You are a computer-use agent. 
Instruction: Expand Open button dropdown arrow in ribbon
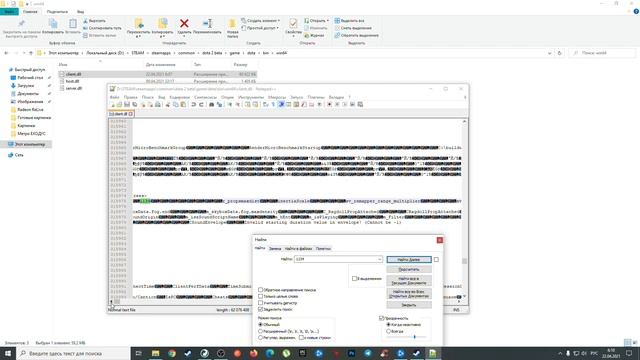pyautogui.click(x=327, y=20)
